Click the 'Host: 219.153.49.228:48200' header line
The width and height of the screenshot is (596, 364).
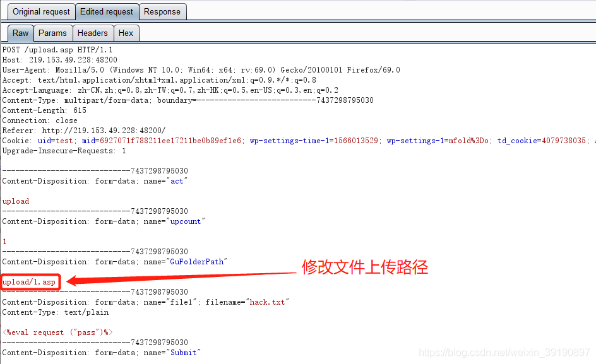click(60, 60)
